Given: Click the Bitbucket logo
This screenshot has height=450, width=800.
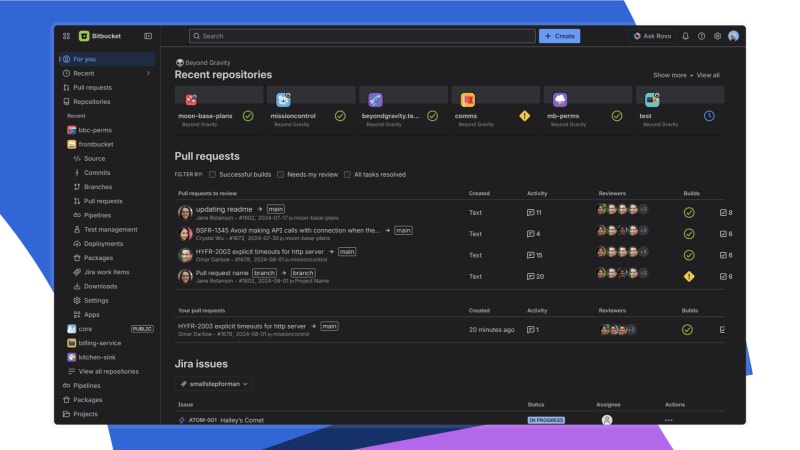Looking at the screenshot, I should pos(84,36).
